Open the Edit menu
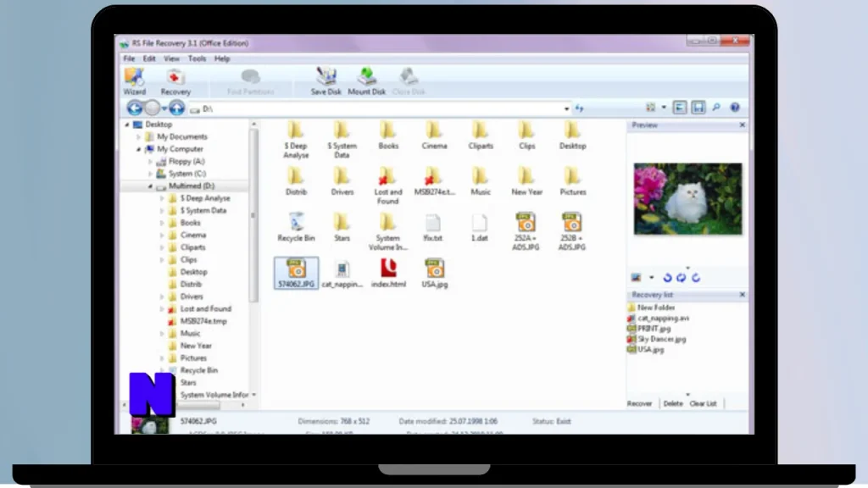 click(149, 58)
